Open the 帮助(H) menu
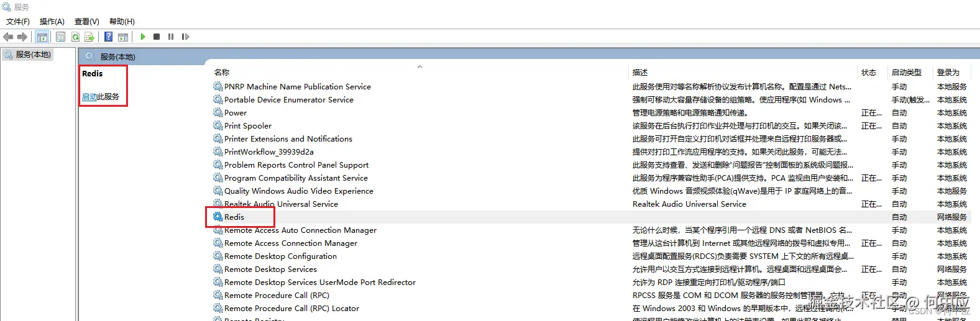This screenshot has height=321, width=980. click(x=122, y=21)
